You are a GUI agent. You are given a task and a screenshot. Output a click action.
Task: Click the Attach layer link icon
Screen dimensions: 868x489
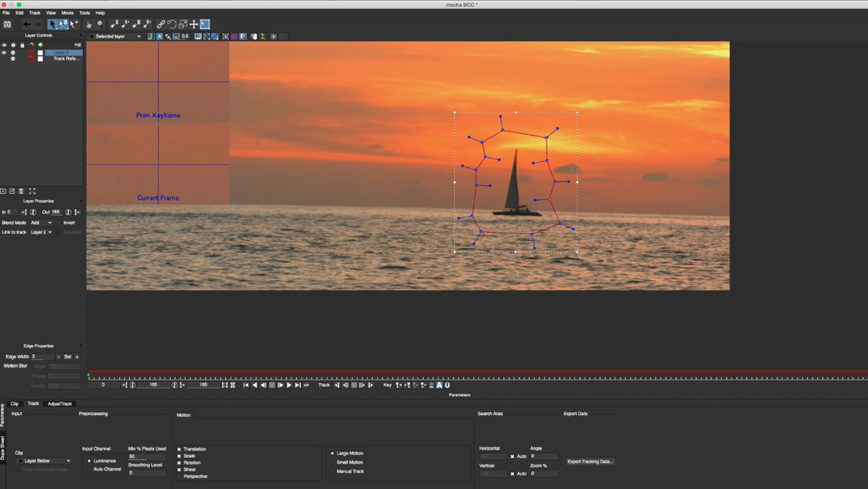tap(161, 24)
